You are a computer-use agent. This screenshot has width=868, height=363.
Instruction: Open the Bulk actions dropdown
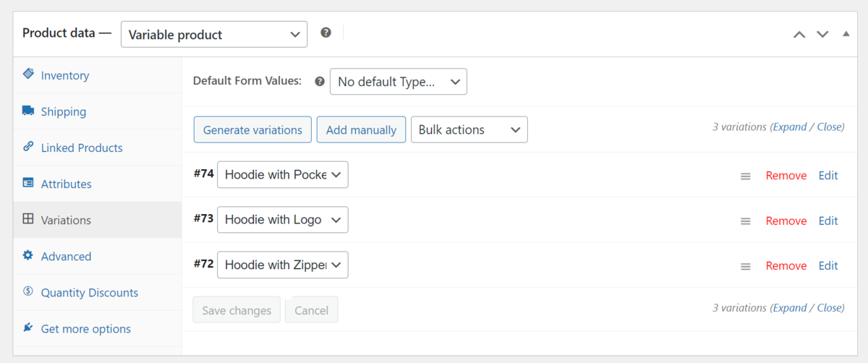click(x=469, y=129)
